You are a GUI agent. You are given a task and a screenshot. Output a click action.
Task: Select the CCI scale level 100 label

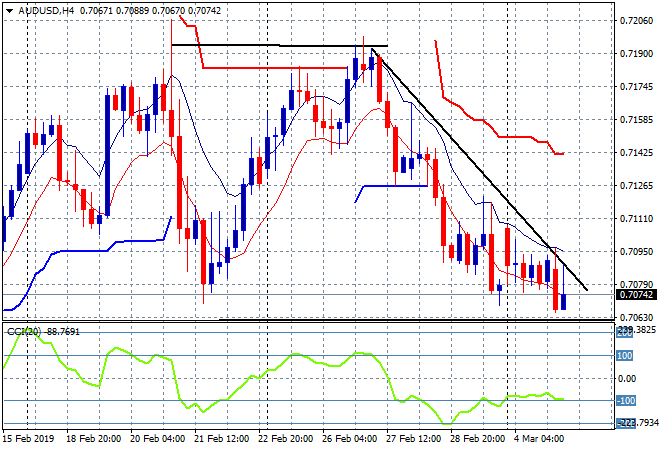tap(625, 356)
